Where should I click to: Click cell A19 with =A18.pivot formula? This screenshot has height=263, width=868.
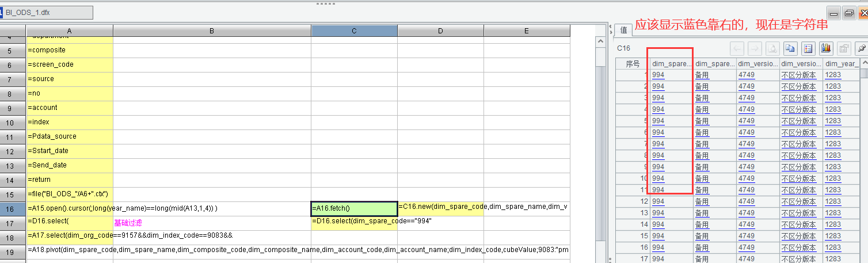coord(70,252)
